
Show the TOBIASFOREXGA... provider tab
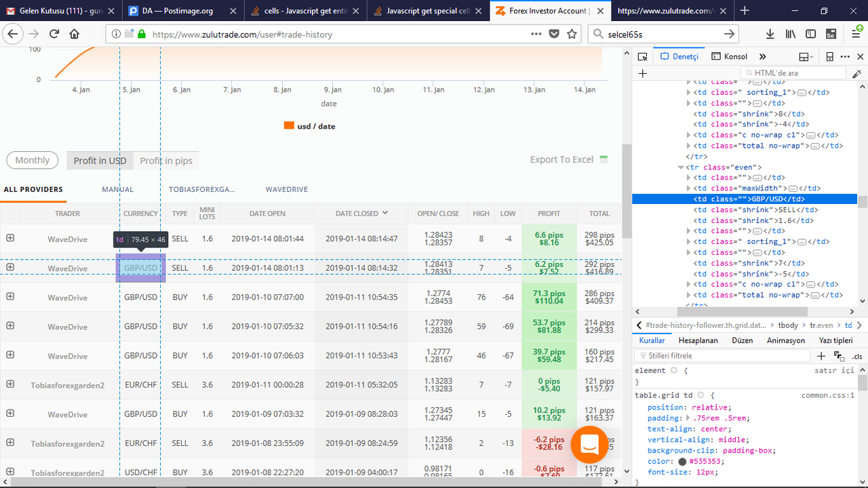click(202, 190)
